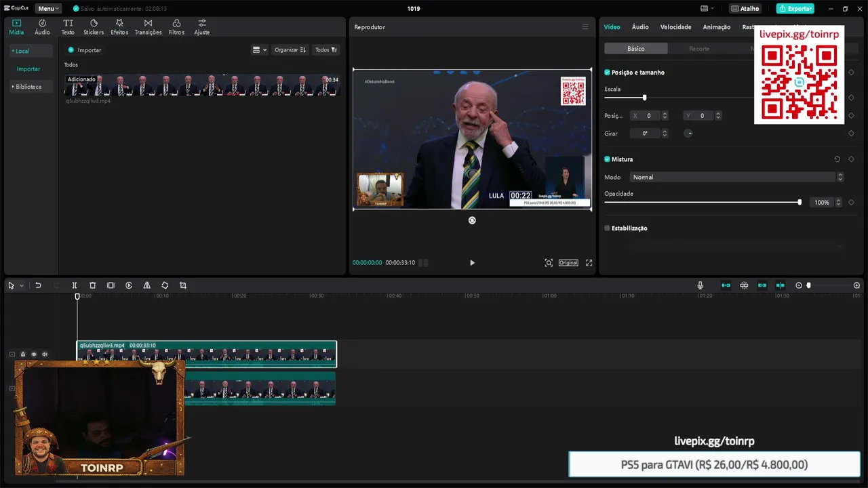Click the Exportar button
The height and width of the screenshot is (488, 868).
(795, 9)
